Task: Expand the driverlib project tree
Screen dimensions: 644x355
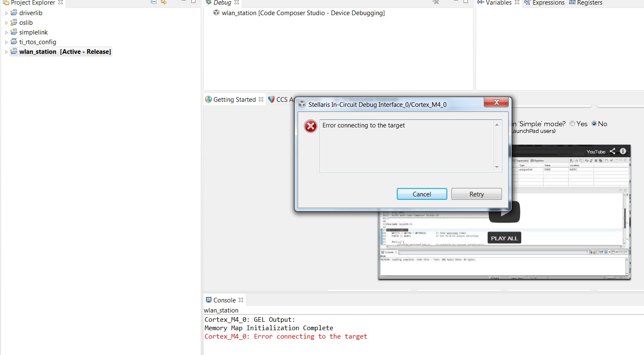Action: click(x=6, y=13)
